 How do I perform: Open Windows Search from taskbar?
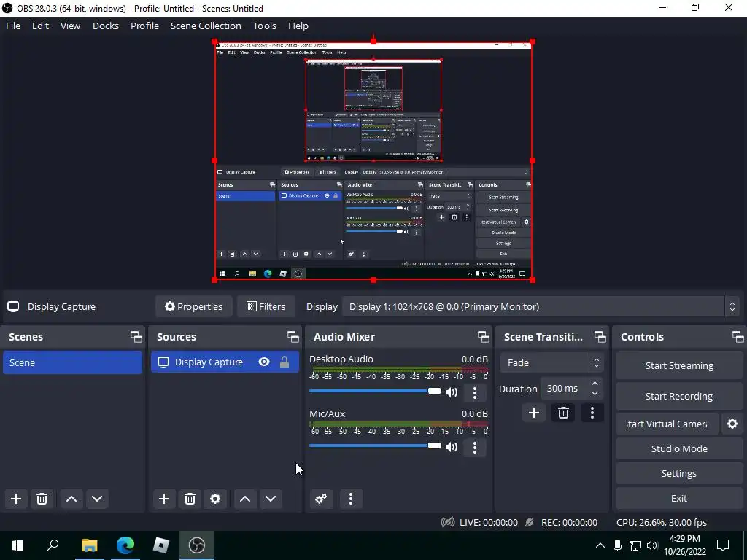pyautogui.click(x=53, y=545)
